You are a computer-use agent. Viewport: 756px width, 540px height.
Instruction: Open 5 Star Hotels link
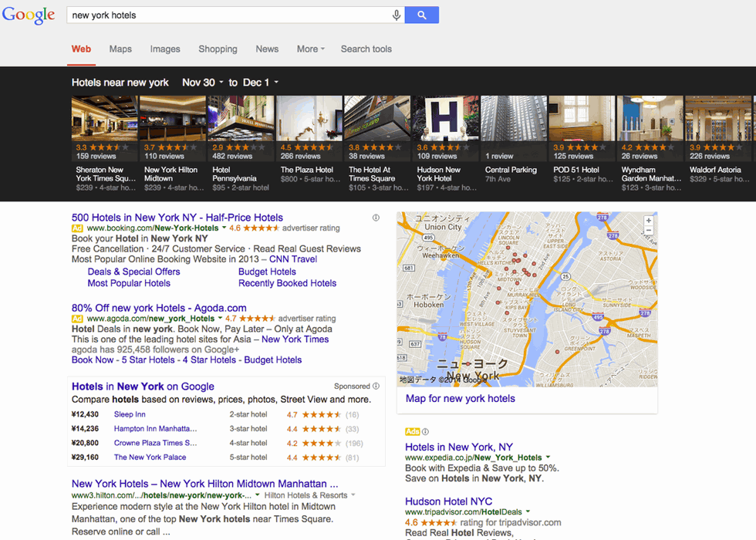pos(148,359)
